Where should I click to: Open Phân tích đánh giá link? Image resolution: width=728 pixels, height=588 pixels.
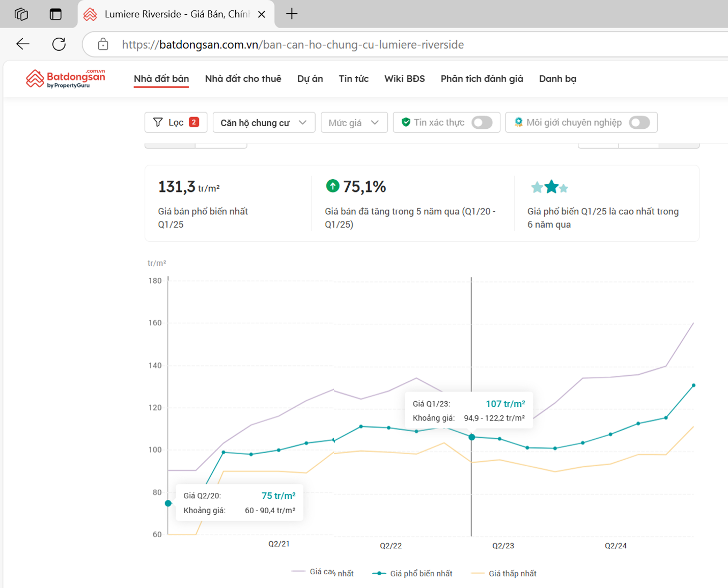point(482,79)
